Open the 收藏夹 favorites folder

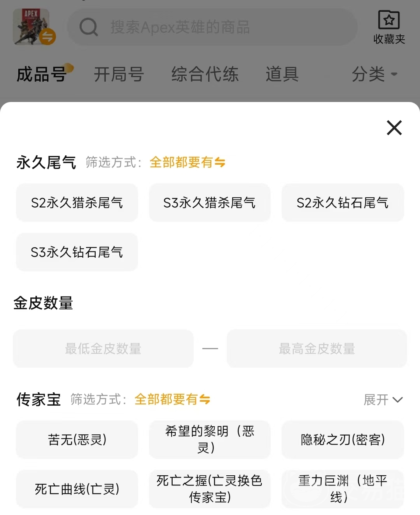point(389,27)
